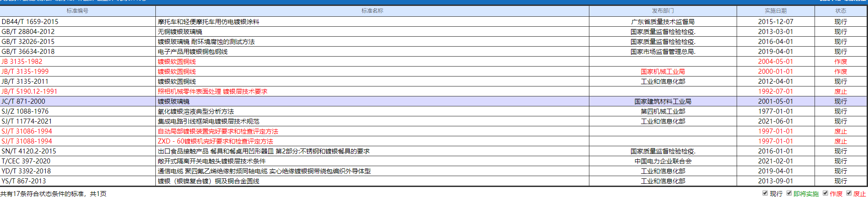The height and width of the screenshot is (206, 868).
Task: Open standard SJ/T 11774-2021
Action: (27, 121)
